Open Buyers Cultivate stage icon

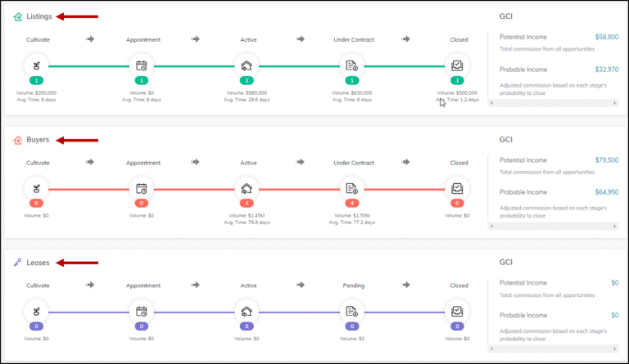point(37,189)
